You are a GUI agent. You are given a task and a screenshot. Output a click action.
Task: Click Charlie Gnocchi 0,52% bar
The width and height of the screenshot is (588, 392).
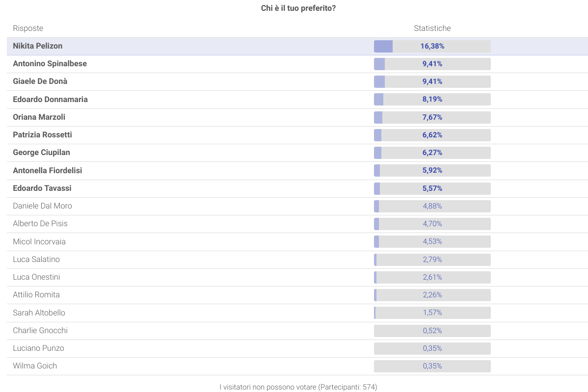(x=432, y=331)
